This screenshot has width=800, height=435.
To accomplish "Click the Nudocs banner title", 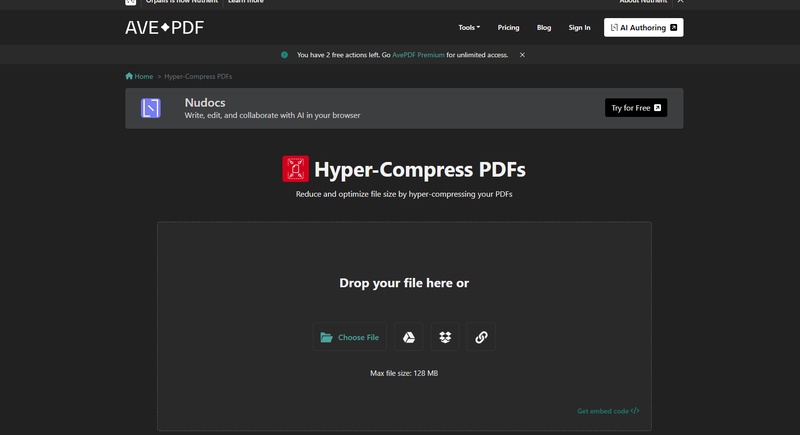I will pos(205,103).
